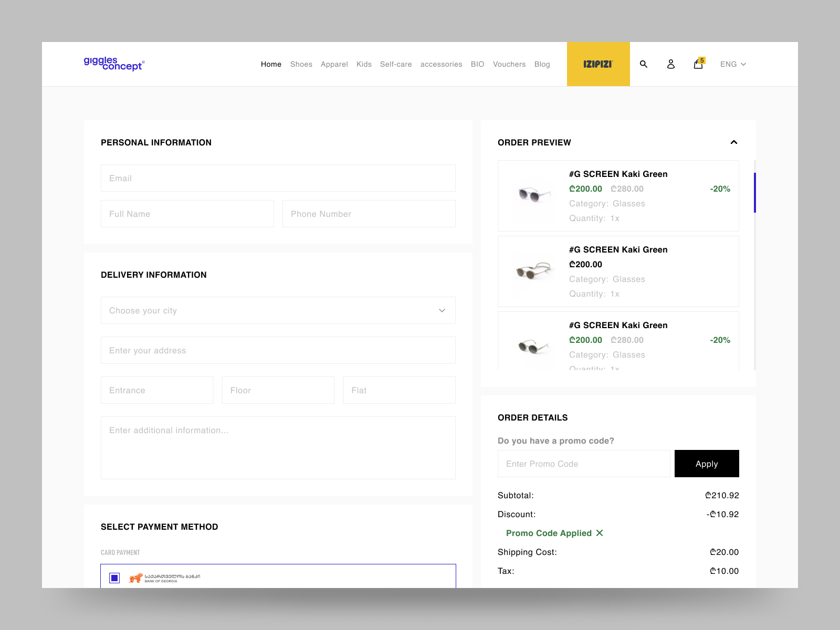Switch to the Home tab
The width and height of the screenshot is (840, 630).
coord(271,64)
